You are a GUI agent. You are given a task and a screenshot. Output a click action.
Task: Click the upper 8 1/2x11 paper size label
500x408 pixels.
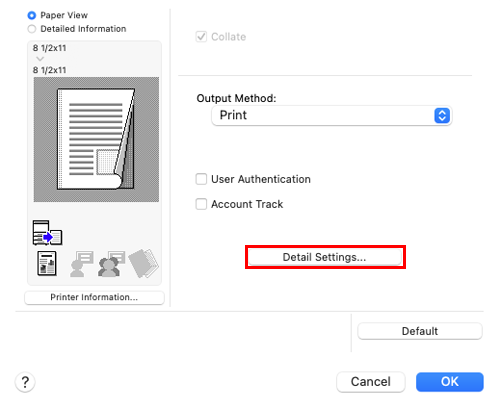(49, 48)
